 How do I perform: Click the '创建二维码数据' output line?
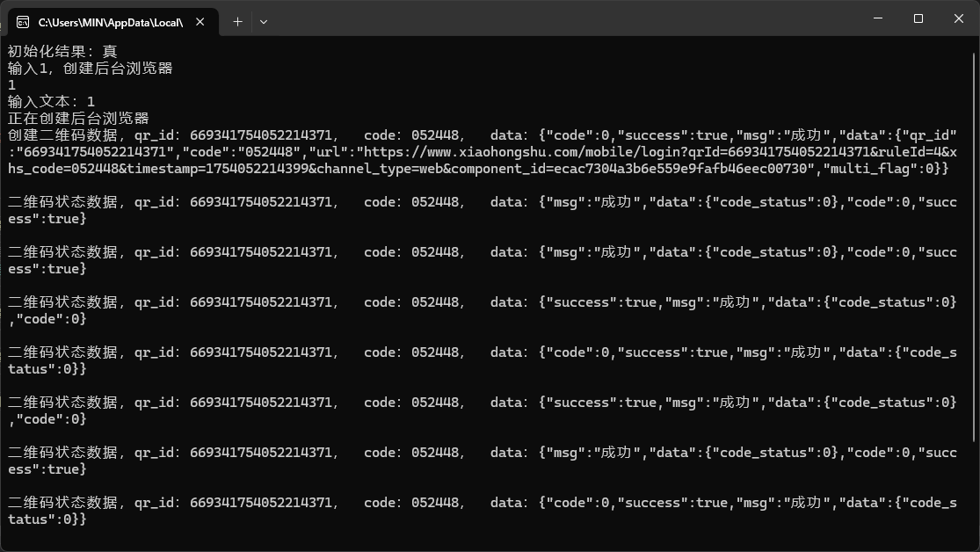pos(483,152)
